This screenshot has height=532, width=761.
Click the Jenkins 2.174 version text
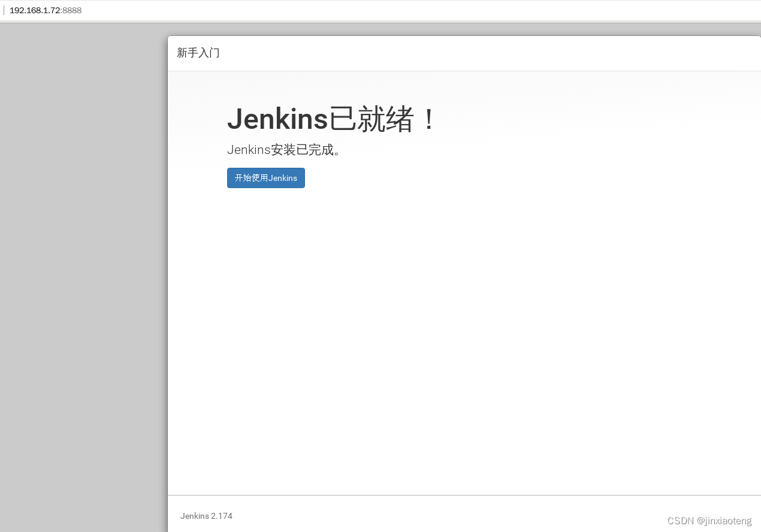click(206, 516)
